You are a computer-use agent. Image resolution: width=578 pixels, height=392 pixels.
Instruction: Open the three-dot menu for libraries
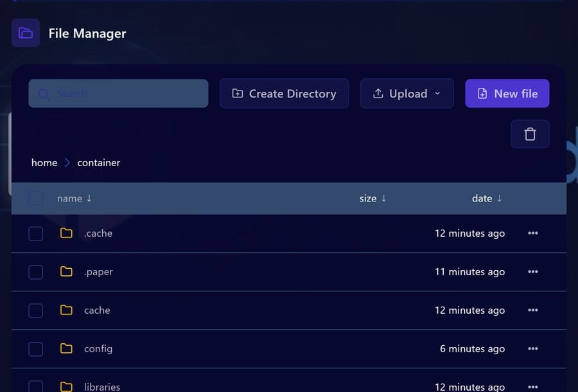pos(532,387)
